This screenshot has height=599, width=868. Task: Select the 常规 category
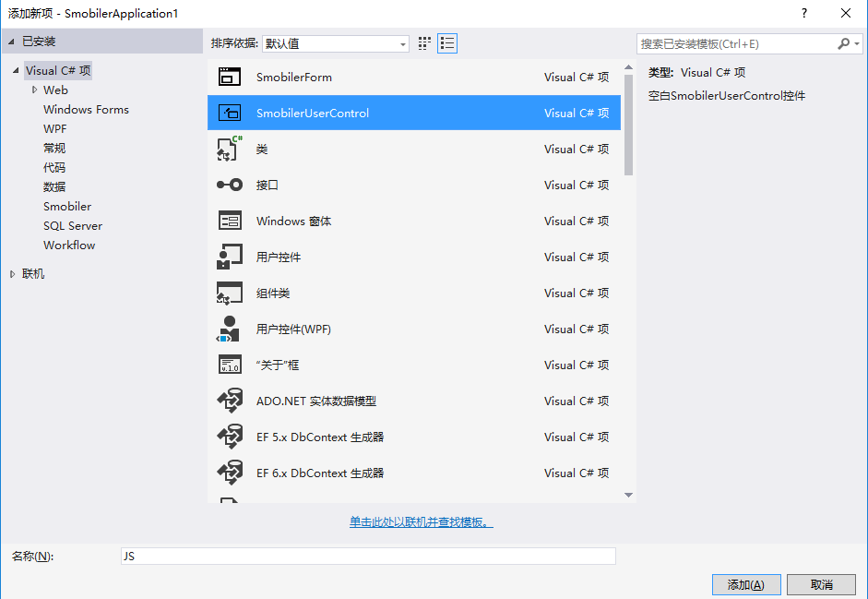54,148
